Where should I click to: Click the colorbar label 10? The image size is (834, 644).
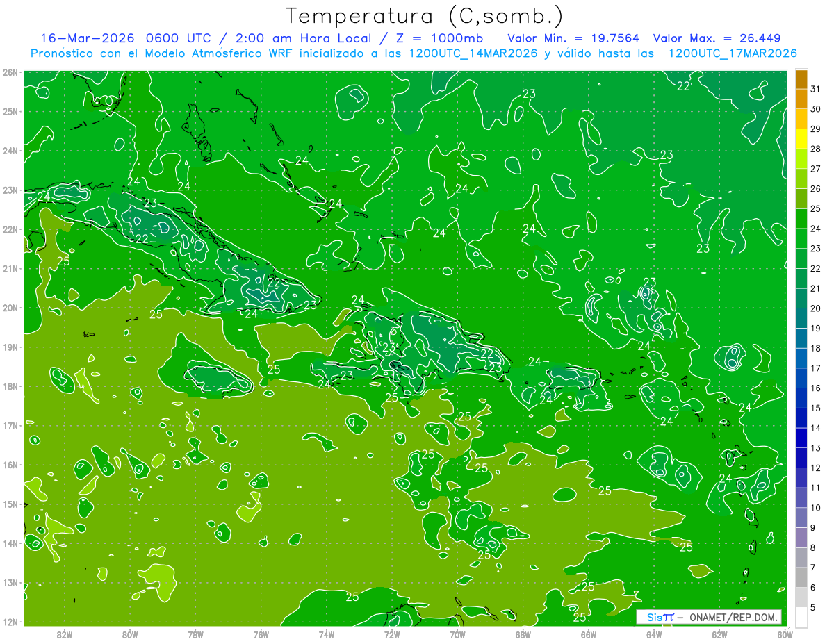[815, 508]
